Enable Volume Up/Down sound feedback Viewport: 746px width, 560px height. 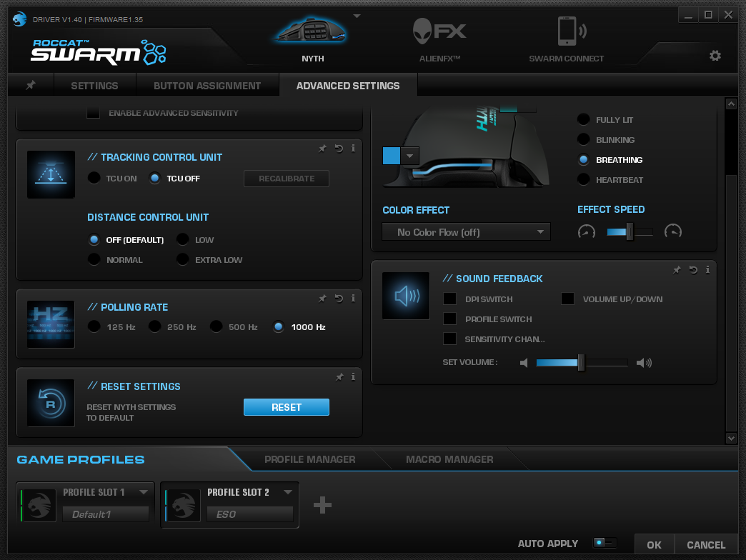pyautogui.click(x=567, y=299)
